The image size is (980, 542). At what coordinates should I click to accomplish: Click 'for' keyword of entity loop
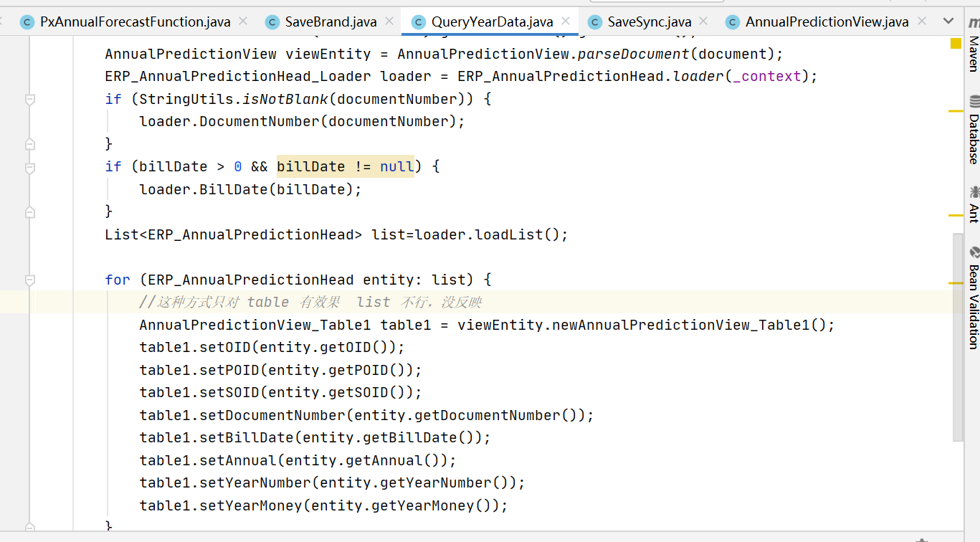click(118, 280)
